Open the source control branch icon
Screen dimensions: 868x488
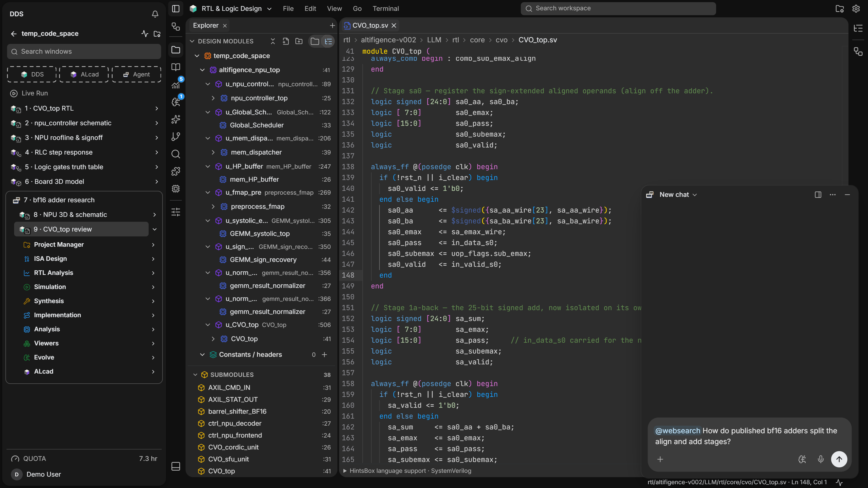tap(176, 136)
